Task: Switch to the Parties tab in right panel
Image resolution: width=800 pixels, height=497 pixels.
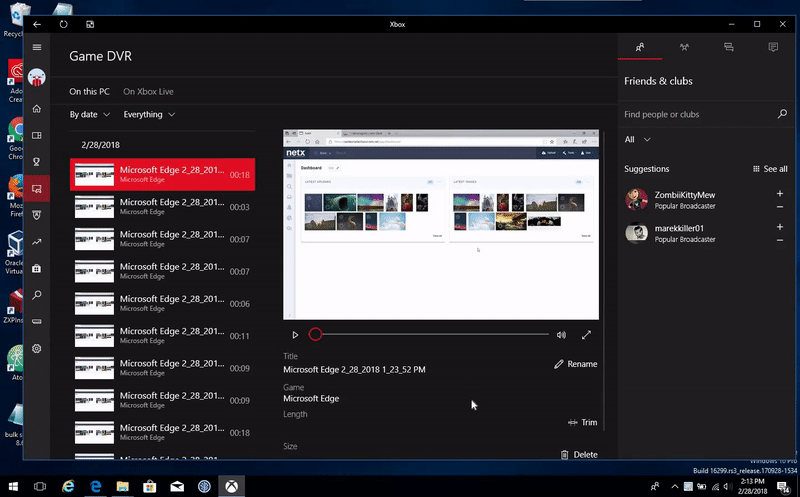Action: 684,47
